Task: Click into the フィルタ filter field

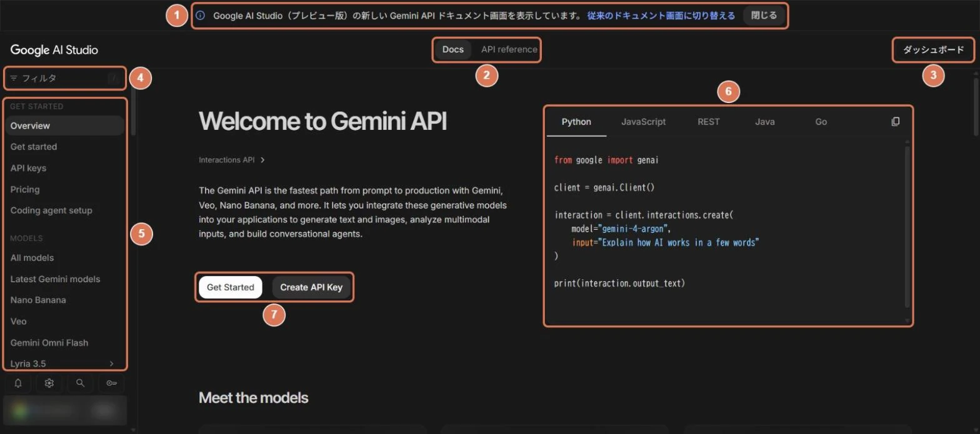Action: [65, 78]
